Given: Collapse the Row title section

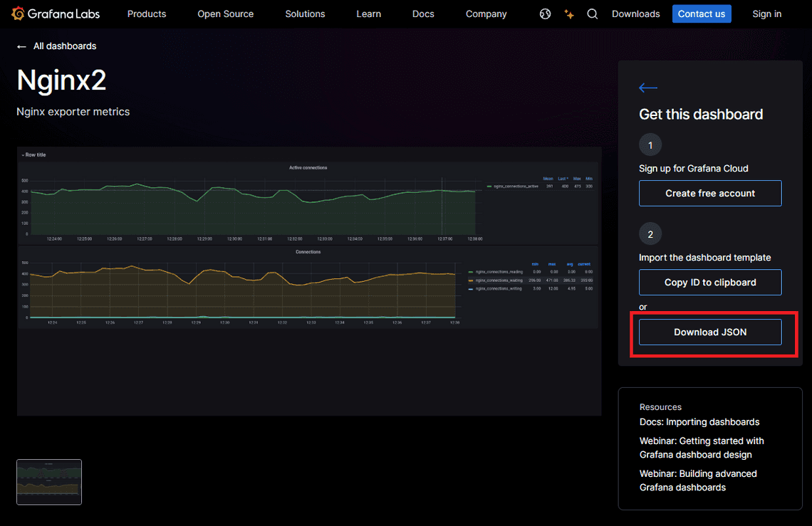Looking at the screenshot, I should pyautogui.click(x=33, y=154).
